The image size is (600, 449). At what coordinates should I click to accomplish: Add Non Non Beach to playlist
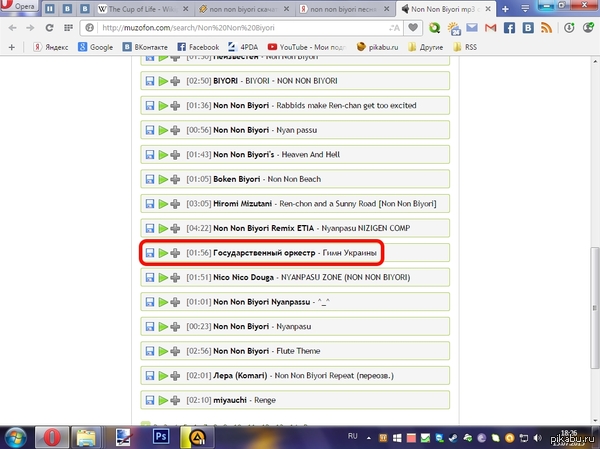175,178
